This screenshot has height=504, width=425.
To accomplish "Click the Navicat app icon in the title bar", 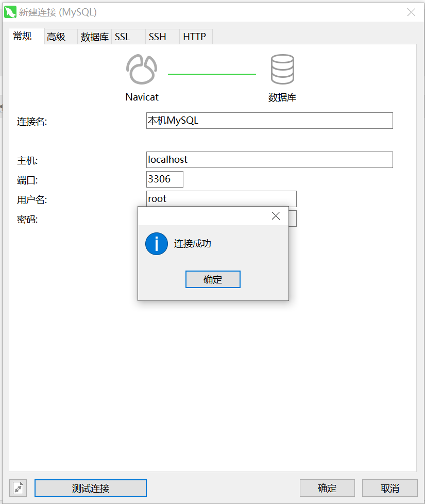I will click(x=10, y=11).
